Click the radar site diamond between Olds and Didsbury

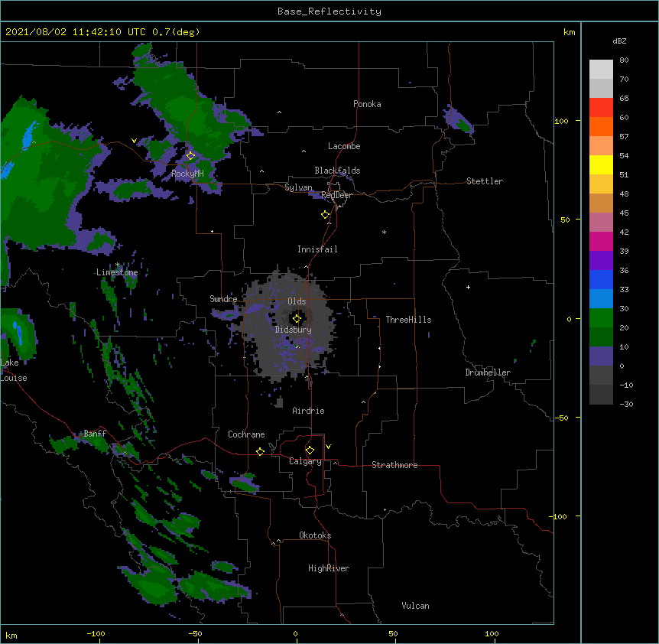tap(297, 319)
